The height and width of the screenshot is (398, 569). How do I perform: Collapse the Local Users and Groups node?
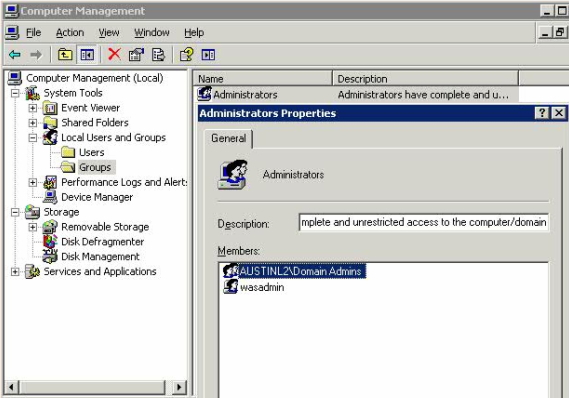coord(33,138)
